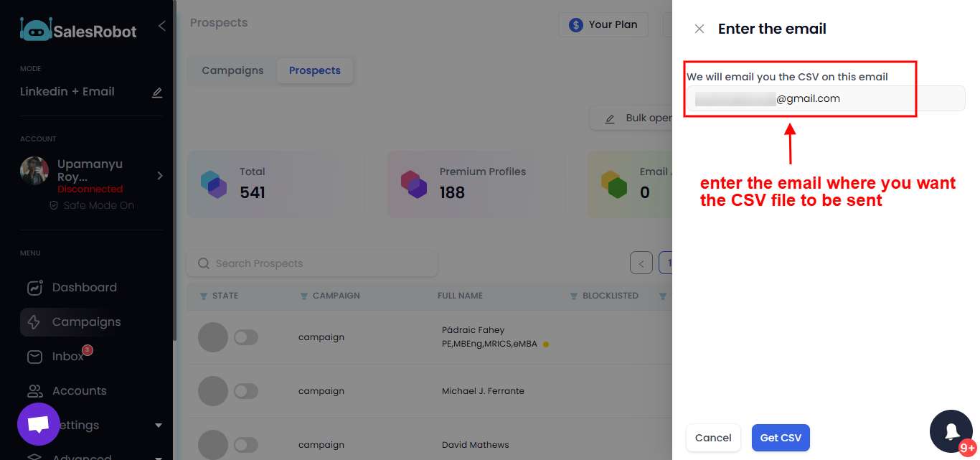Open the Dashboard from the sidebar icon

pos(34,287)
